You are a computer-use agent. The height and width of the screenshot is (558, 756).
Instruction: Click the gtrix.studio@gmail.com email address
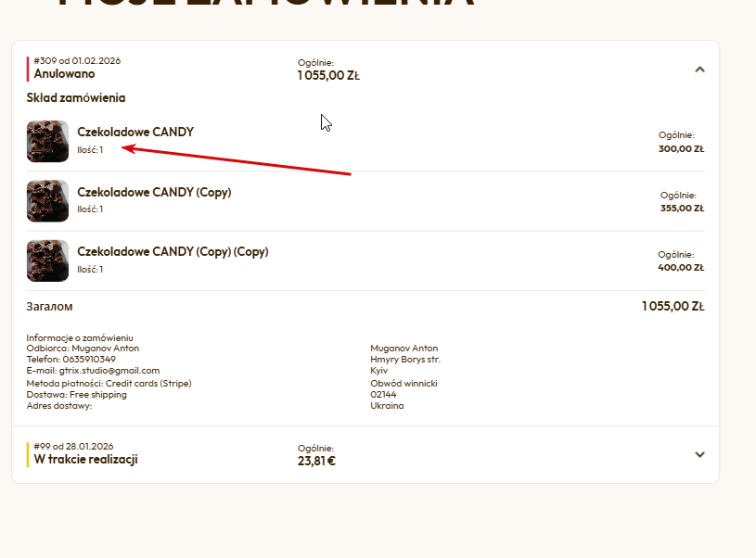point(109,371)
